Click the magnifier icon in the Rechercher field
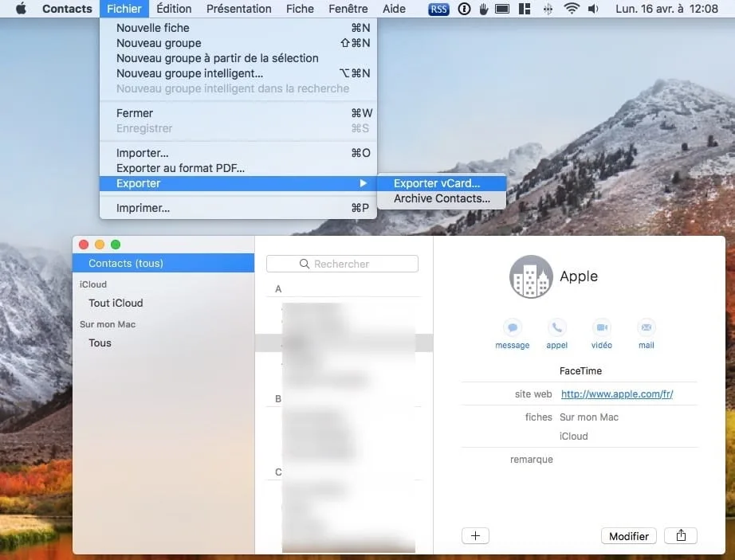Screen dimensions: 735x560 coord(304,263)
